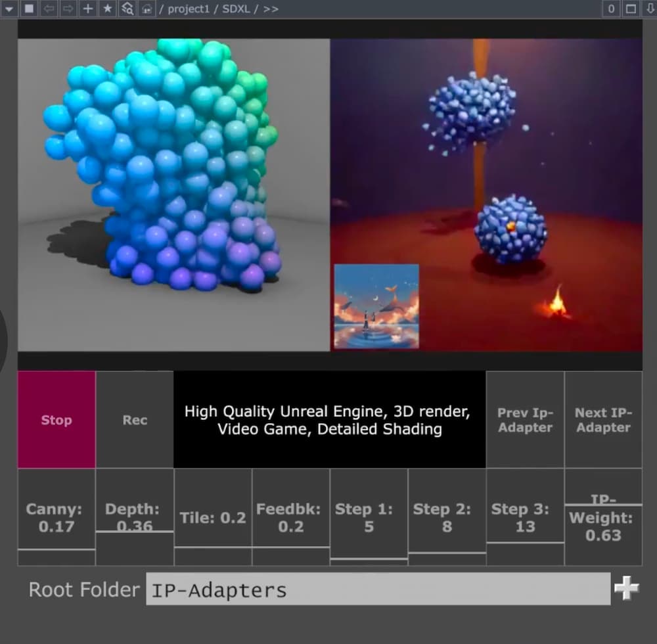Select SDXL in the path breadcrumb
The width and height of the screenshot is (657, 644).
[x=236, y=9]
